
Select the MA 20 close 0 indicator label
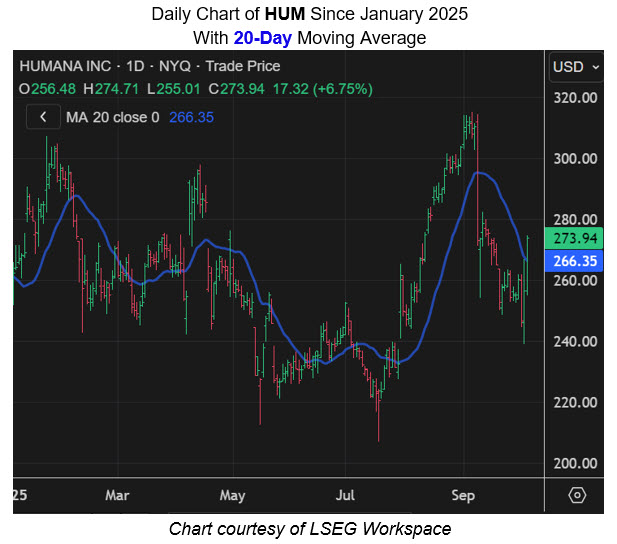pos(113,117)
